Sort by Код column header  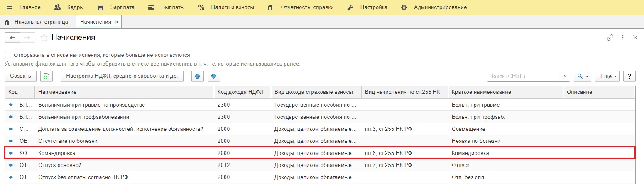20,92
